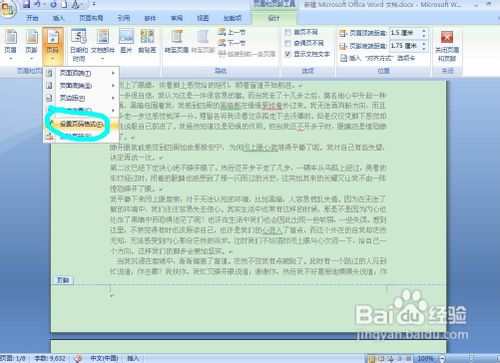Insert 日期和时间 date and time
Viewport: 500px width, 363px height.
coord(79,45)
